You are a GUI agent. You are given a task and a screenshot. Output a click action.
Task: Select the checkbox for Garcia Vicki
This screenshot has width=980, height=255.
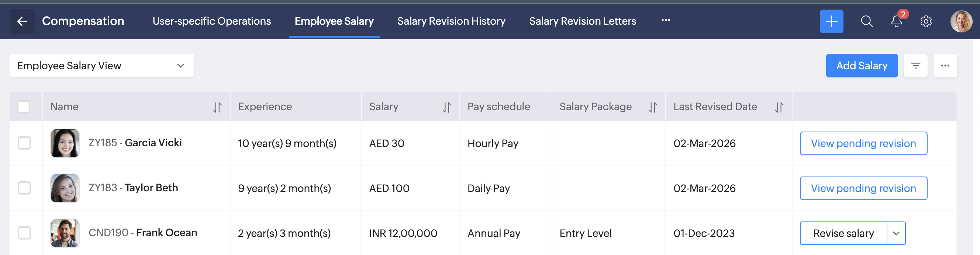[24, 143]
